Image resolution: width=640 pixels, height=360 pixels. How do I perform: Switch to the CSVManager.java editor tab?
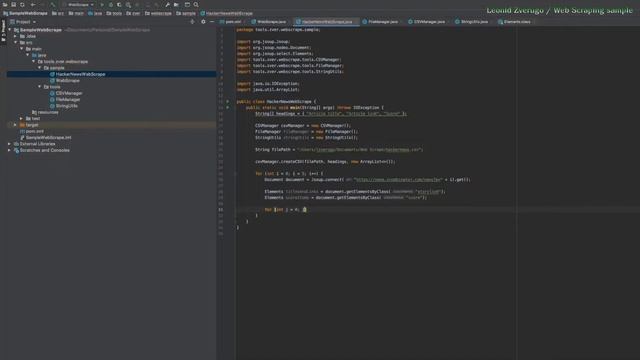coord(427,22)
